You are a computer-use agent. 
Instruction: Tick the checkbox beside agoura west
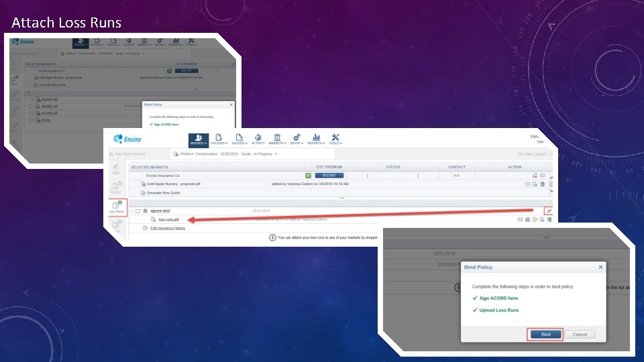click(x=138, y=211)
